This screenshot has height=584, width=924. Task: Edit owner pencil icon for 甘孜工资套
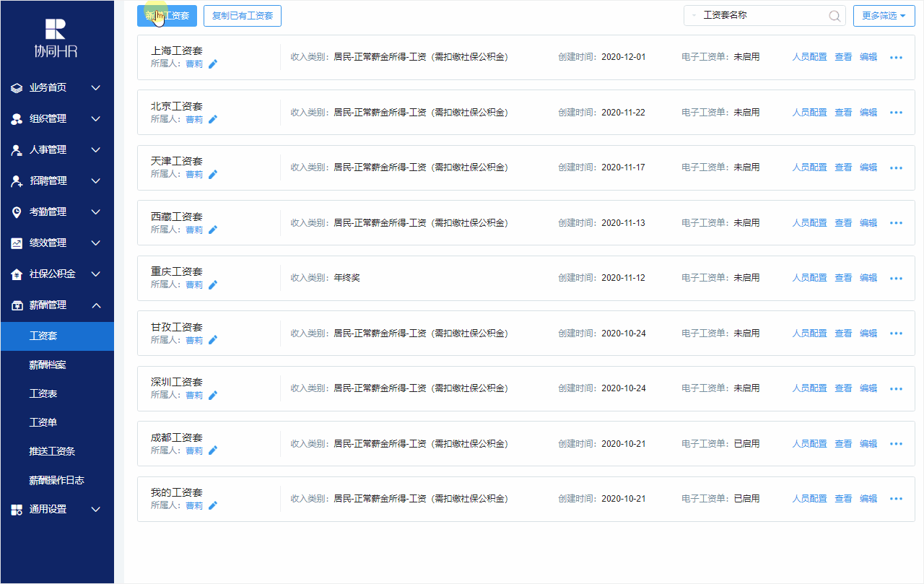click(212, 340)
